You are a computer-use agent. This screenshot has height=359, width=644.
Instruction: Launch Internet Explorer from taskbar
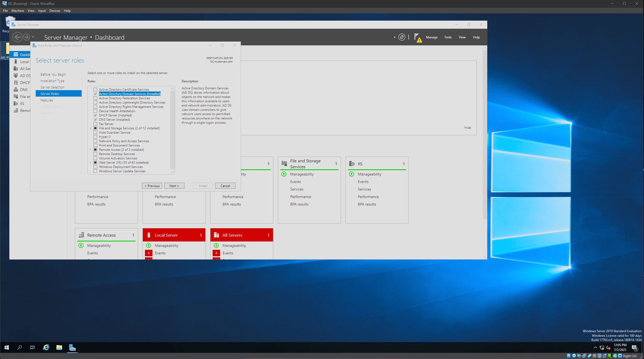pos(46,347)
